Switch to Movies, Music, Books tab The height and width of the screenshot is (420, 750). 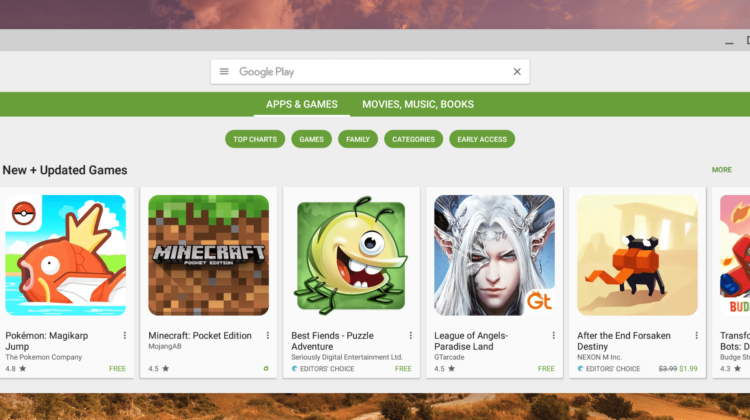[x=418, y=105]
